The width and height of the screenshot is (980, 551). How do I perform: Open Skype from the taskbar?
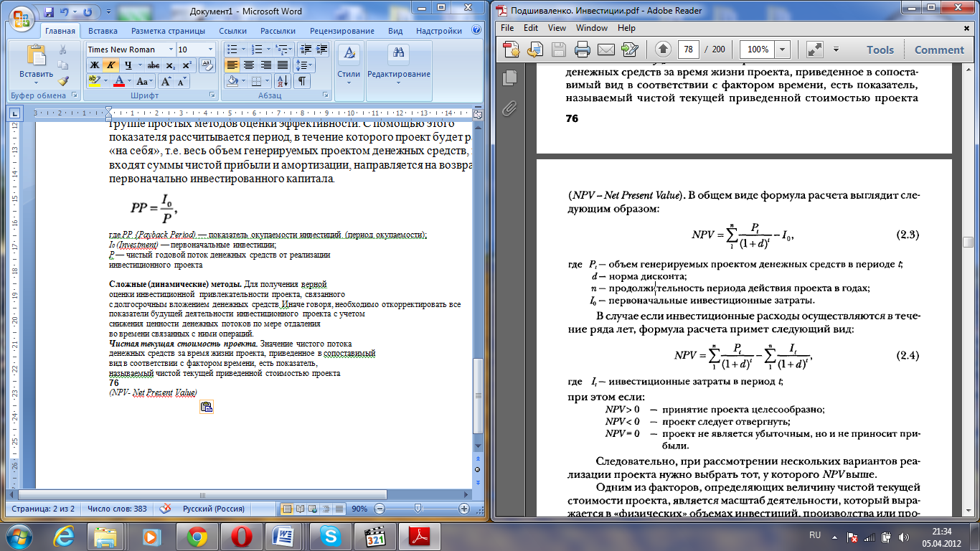point(330,535)
